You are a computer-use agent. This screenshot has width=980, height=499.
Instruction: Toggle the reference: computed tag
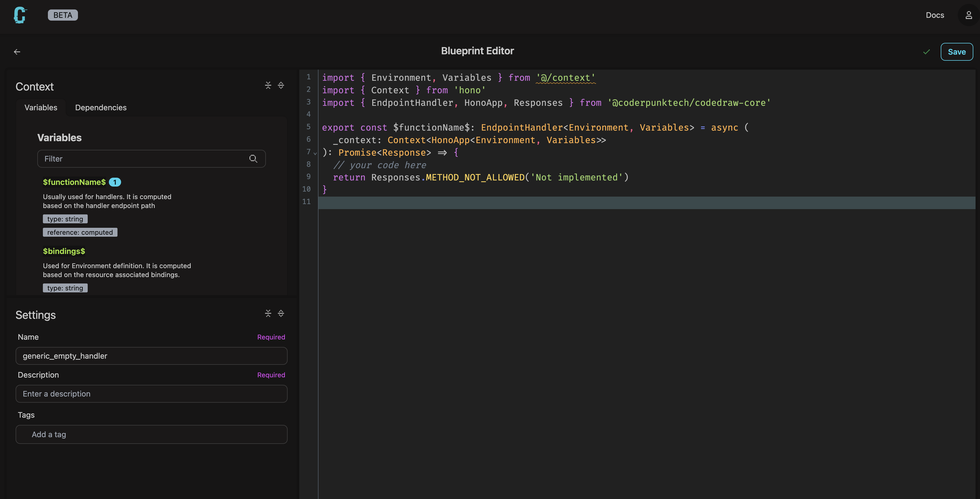pyautogui.click(x=80, y=232)
